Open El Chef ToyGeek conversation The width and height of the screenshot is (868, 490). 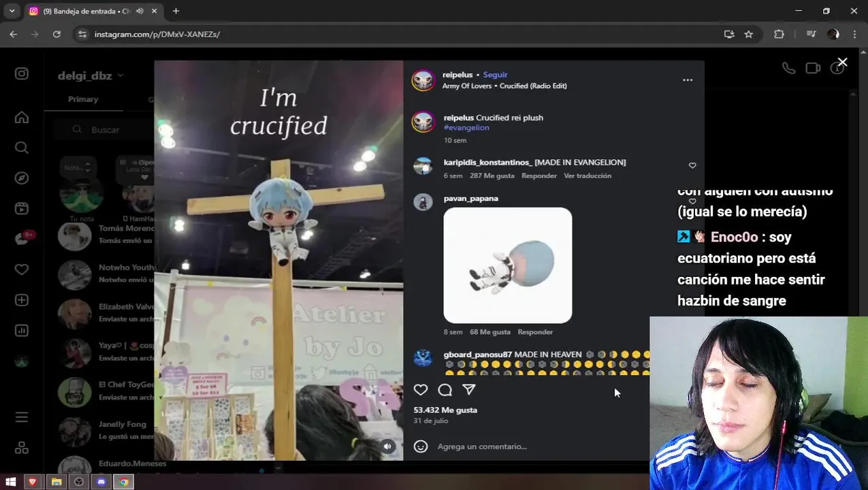[106, 391]
